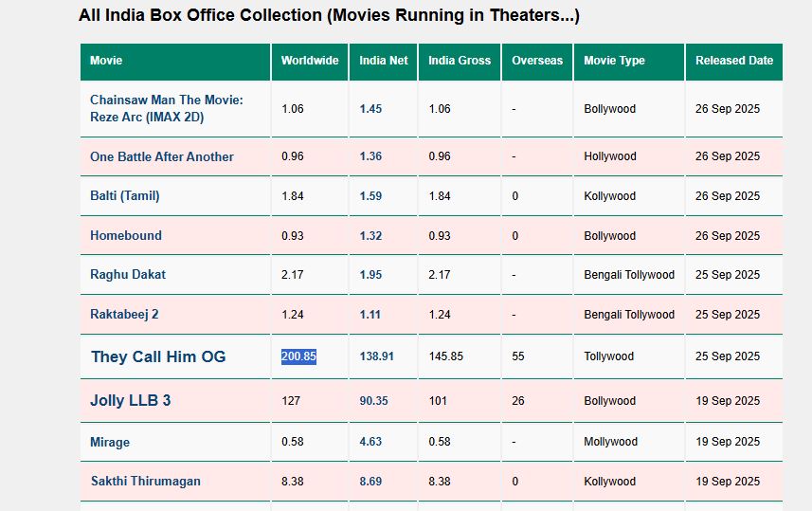Click the Movie Type column header
The height and width of the screenshot is (511, 812).
coord(614,61)
